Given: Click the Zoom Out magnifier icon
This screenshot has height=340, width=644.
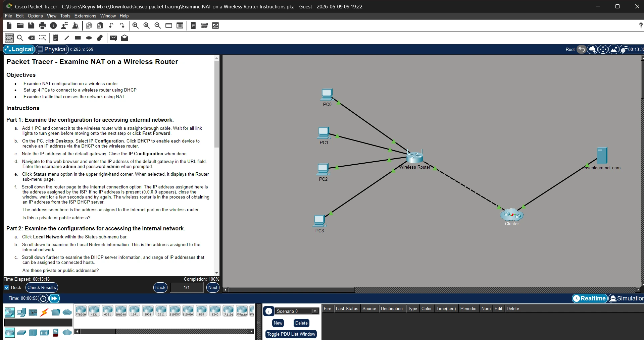Looking at the screenshot, I should pyautogui.click(x=158, y=25).
